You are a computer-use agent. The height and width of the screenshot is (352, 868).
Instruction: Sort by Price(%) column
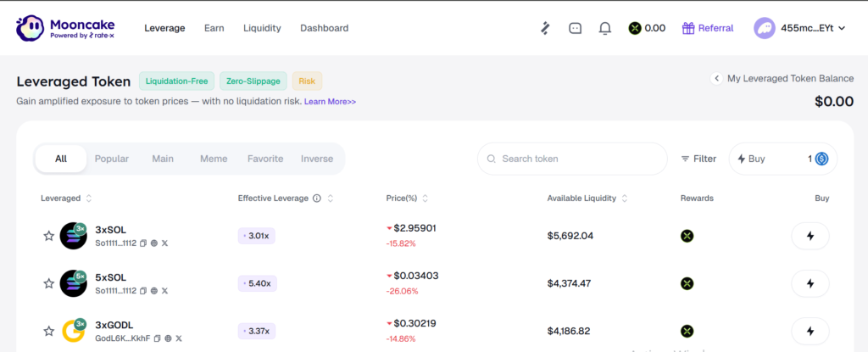tap(426, 198)
